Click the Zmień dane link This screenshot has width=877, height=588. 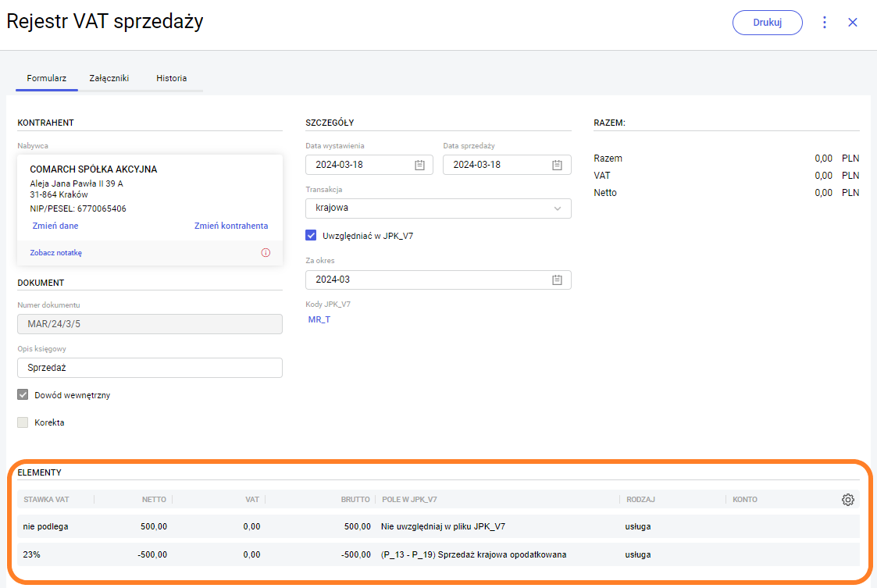coord(55,226)
